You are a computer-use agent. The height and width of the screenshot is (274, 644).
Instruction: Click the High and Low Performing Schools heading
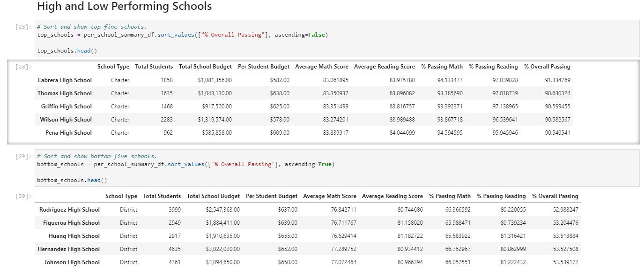click(124, 7)
